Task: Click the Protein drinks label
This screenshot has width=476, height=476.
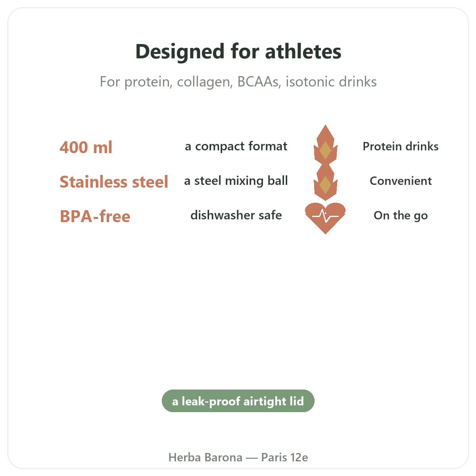Action: 401,146
